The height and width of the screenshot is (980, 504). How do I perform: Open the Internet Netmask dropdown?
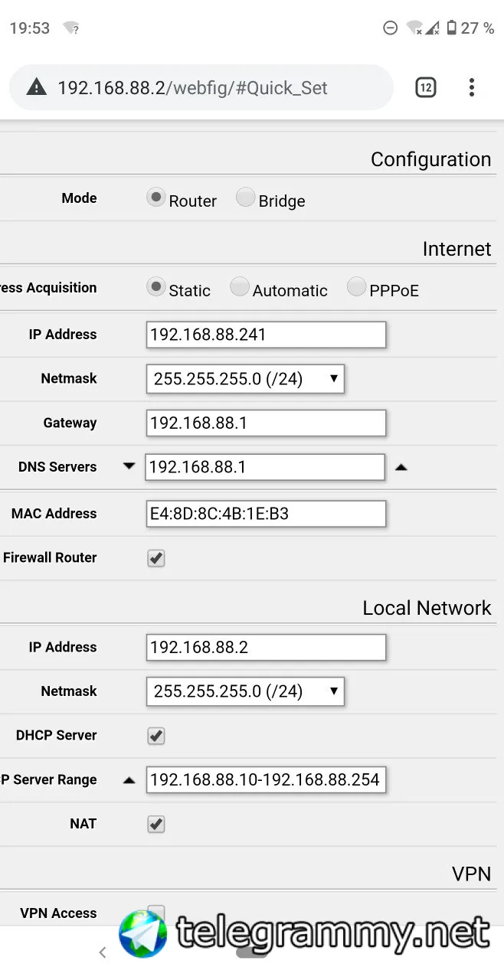[x=245, y=378]
